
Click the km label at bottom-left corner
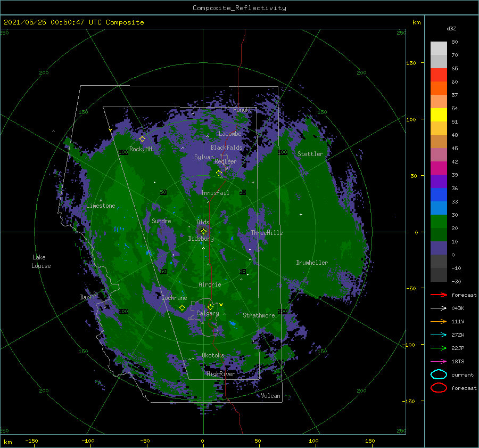[x=7, y=442]
